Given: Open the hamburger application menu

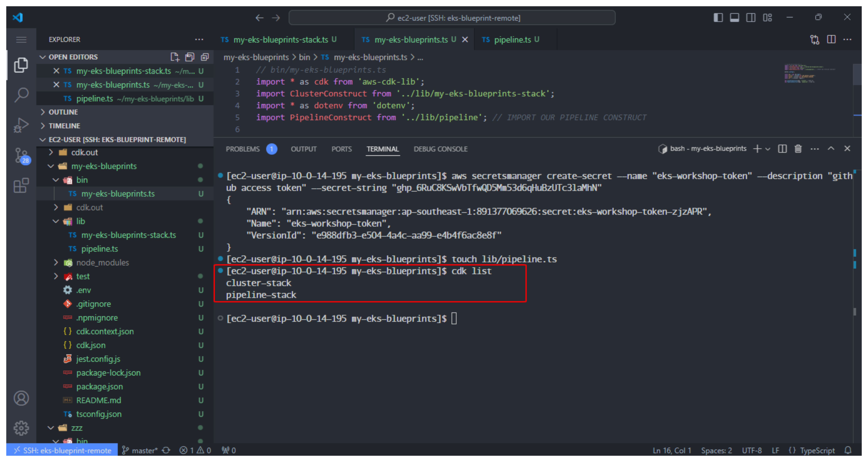Looking at the screenshot, I should (x=21, y=40).
